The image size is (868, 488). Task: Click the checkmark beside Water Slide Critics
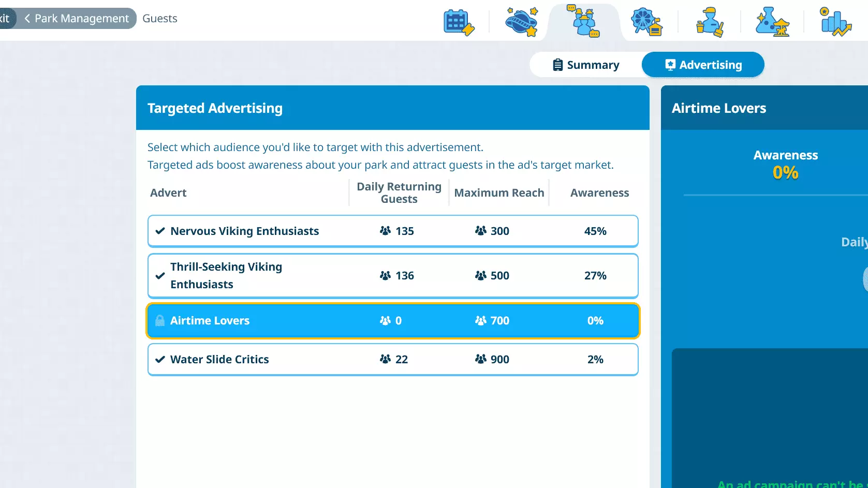(x=160, y=360)
